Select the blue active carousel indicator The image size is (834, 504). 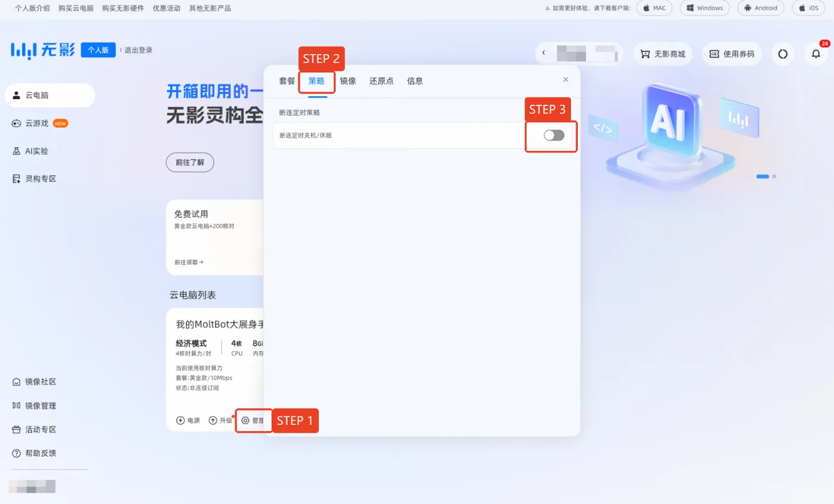pyautogui.click(x=763, y=176)
